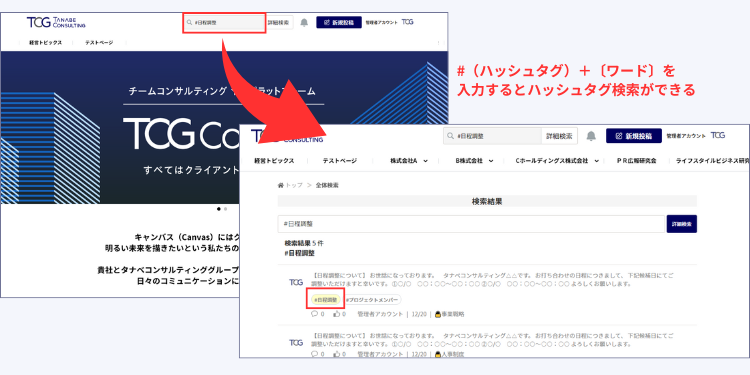The height and width of the screenshot is (375, 750).
Task: Open the ＰＲ広報研究会 menu item
Action: [x=636, y=161]
